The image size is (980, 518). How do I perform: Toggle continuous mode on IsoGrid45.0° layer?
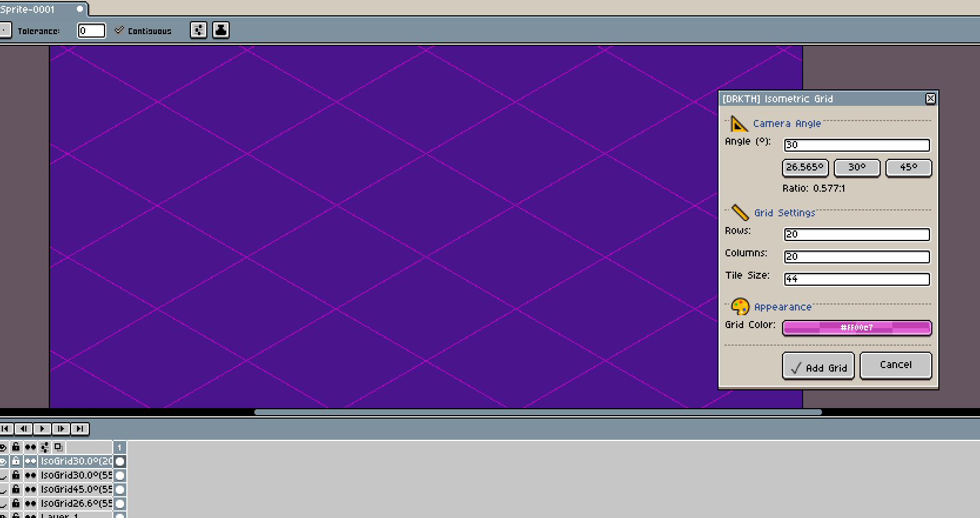(x=31, y=489)
